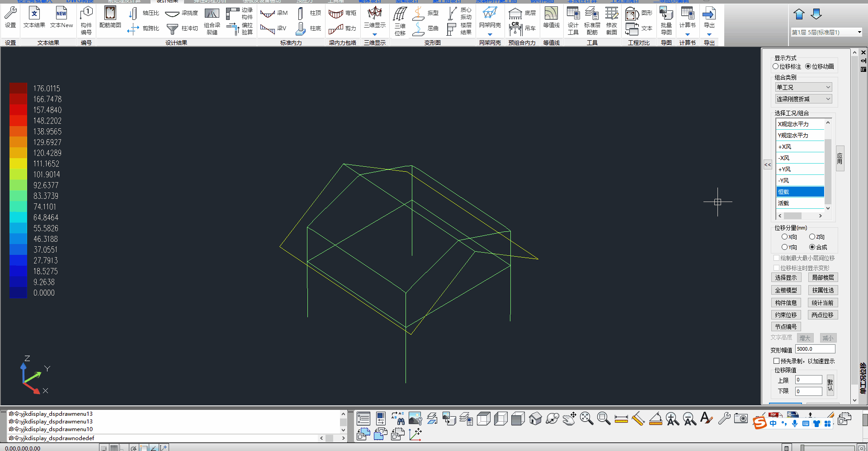
Task: Click the 文本结果 text results icon
Action: tap(34, 18)
